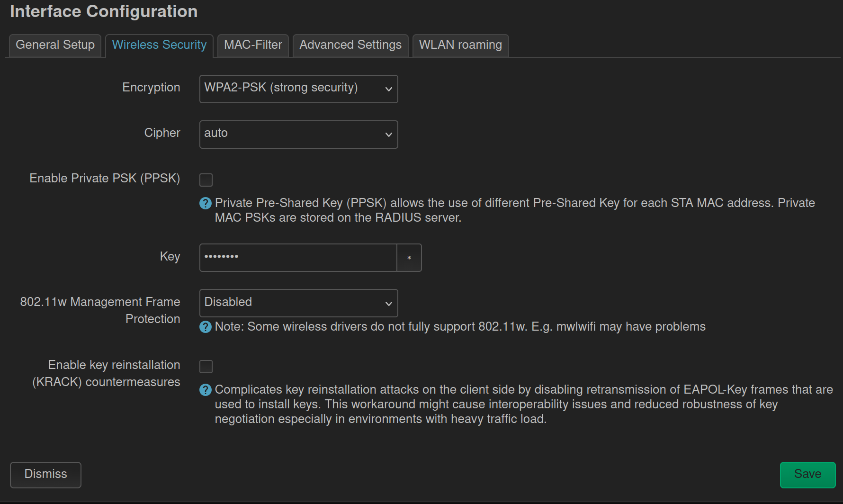Select the Wireless Security tab

159,45
